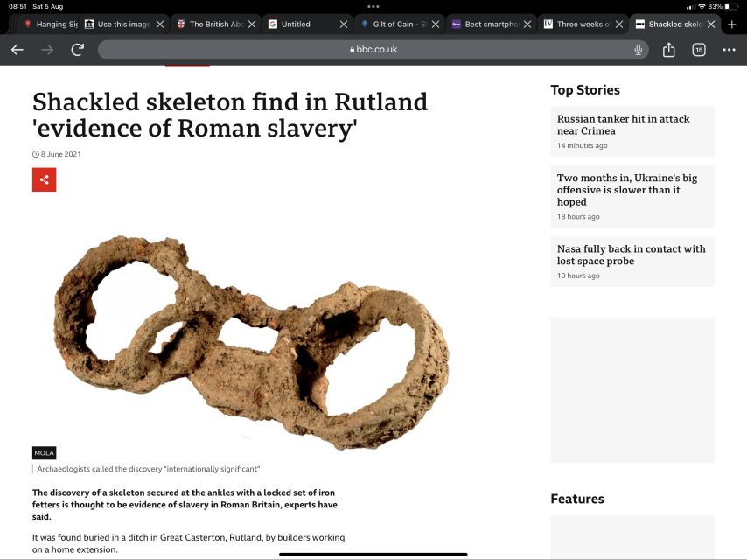
Task: Open the tab overview showing 16 tabs
Action: point(698,51)
